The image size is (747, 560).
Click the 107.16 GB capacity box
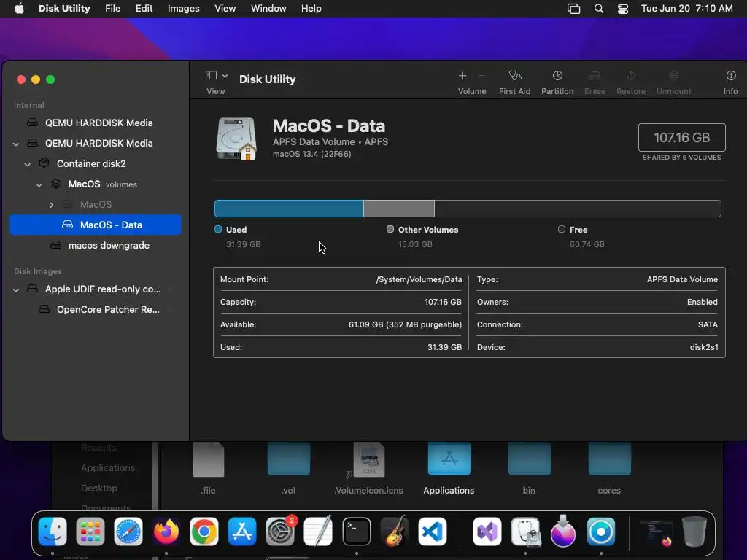(x=682, y=138)
